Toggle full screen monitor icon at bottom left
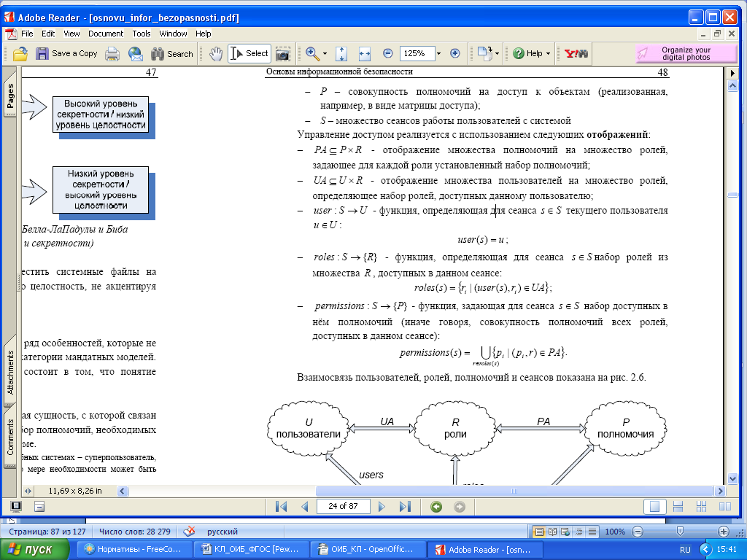This screenshot has width=747, height=560. pos(16,507)
